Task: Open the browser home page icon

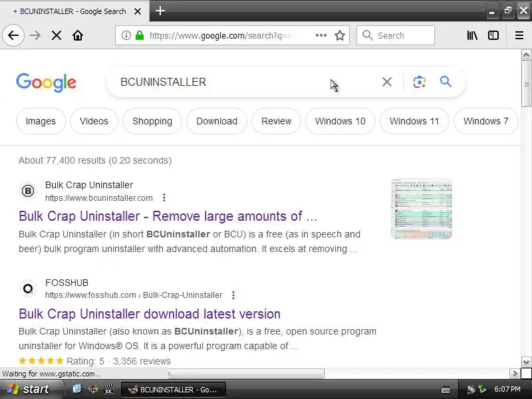Action: (78, 35)
